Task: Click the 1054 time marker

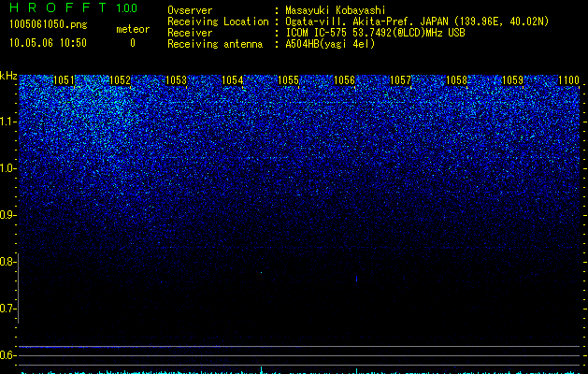Action: (x=232, y=80)
